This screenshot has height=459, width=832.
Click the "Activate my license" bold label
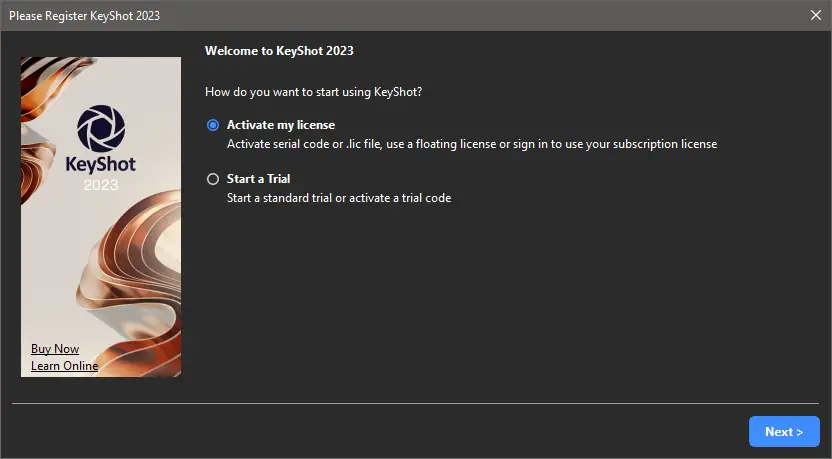(x=281, y=125)
